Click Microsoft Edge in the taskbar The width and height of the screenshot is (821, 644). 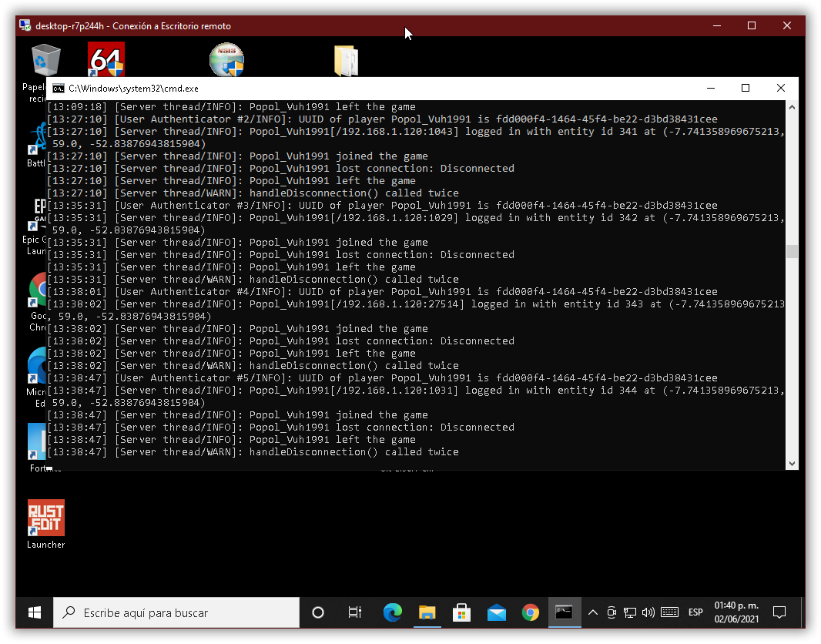393,612
